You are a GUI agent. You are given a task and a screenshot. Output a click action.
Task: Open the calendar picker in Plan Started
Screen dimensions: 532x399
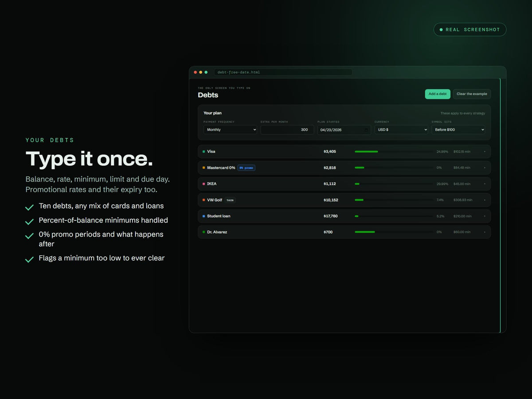[x=366, y=130]
